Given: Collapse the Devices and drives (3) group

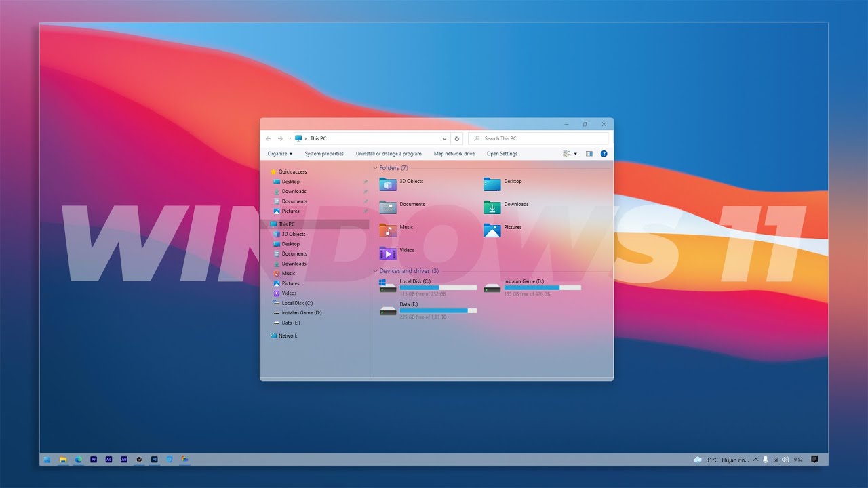Looking at the screenshot, I should [x=376, y=271].
